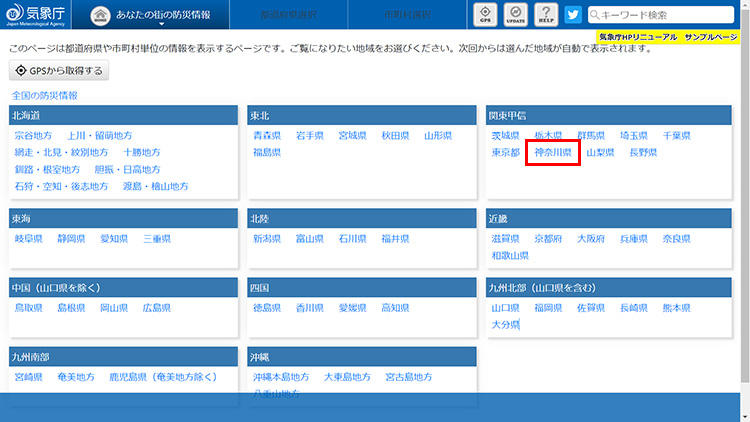Click the GPSから取得する button
Screen dimensions: 750x422
tap(59, 71)
